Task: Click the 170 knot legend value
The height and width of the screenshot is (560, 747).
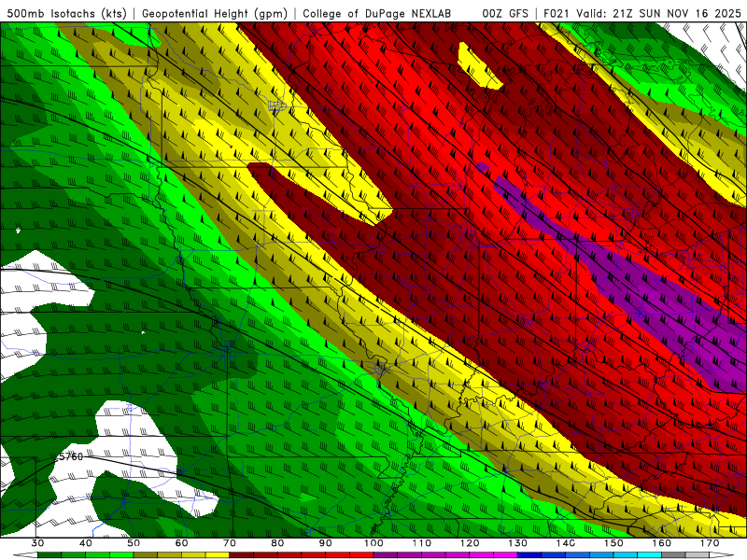Action: point(710,543)
